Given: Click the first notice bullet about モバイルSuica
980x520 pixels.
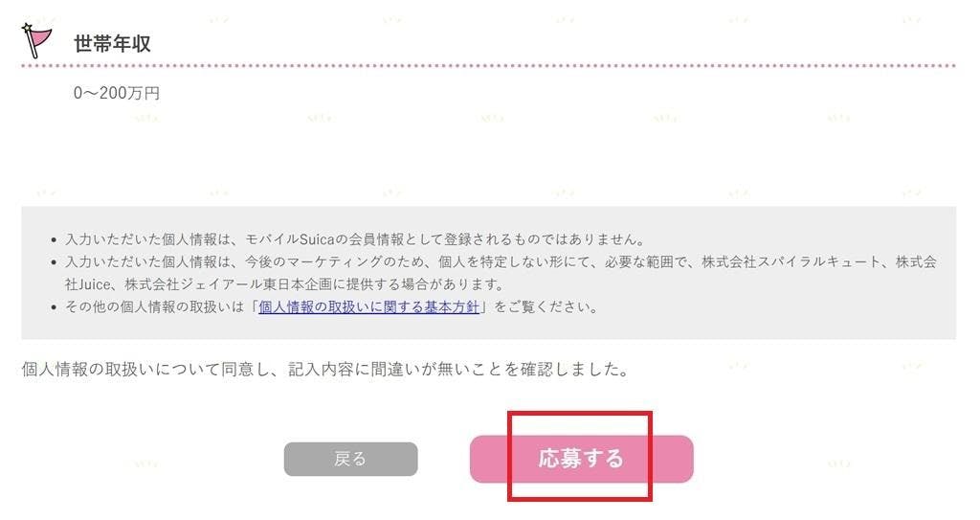Looking at the screenshot, I should (355, 239).
